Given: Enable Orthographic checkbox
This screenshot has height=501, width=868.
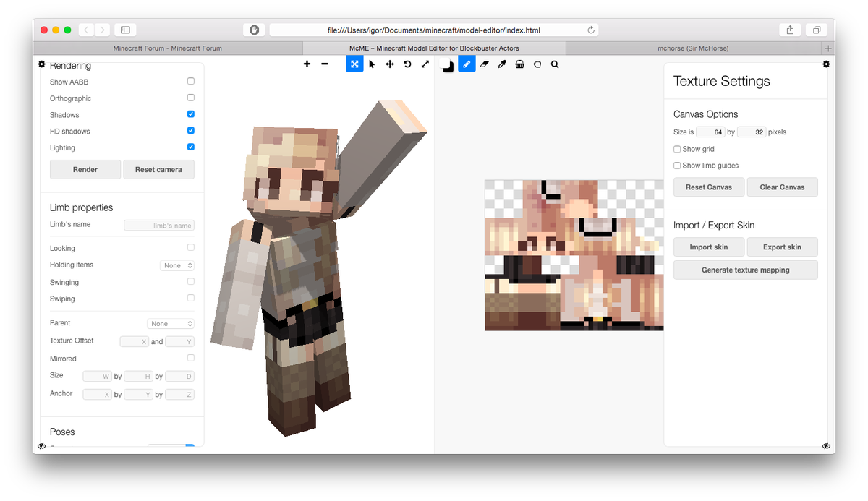Looking at the screenshot, I should (191, 98).
